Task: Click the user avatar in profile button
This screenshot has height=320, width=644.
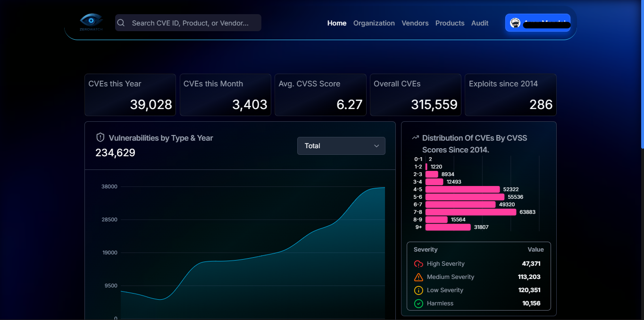Action: [515, 23]
